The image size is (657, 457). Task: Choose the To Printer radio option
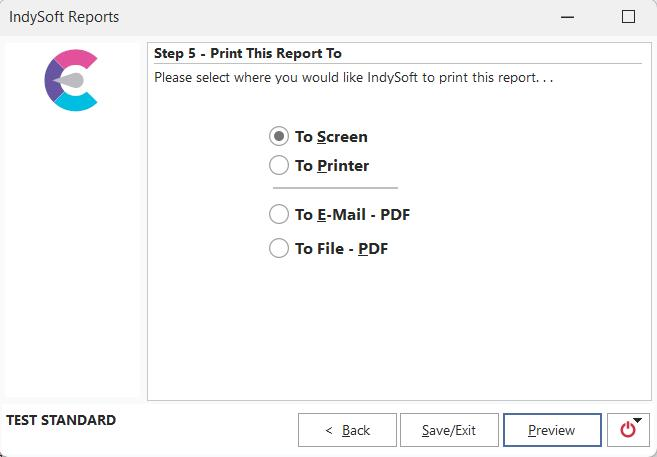click(279, 165)
